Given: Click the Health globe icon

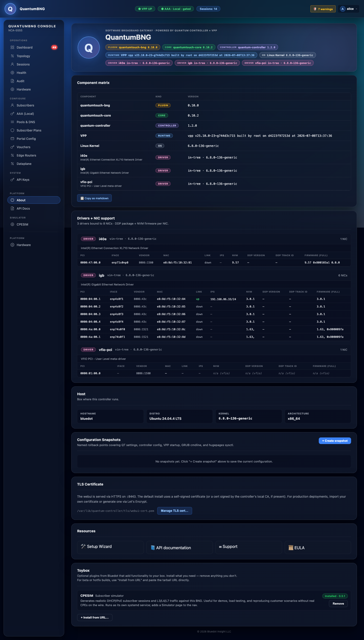Looking at the screenshot, I should click(x=12, y=73).
